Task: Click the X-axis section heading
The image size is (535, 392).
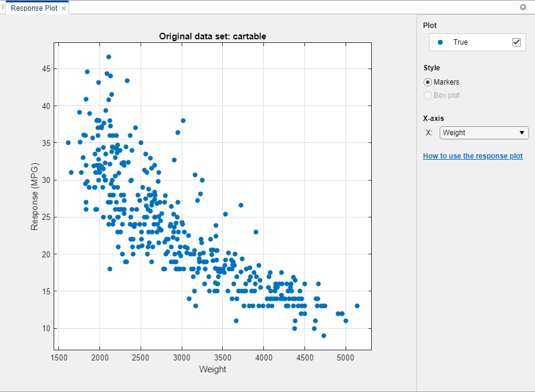Action: pyautogui.click(x=433, y=119)
